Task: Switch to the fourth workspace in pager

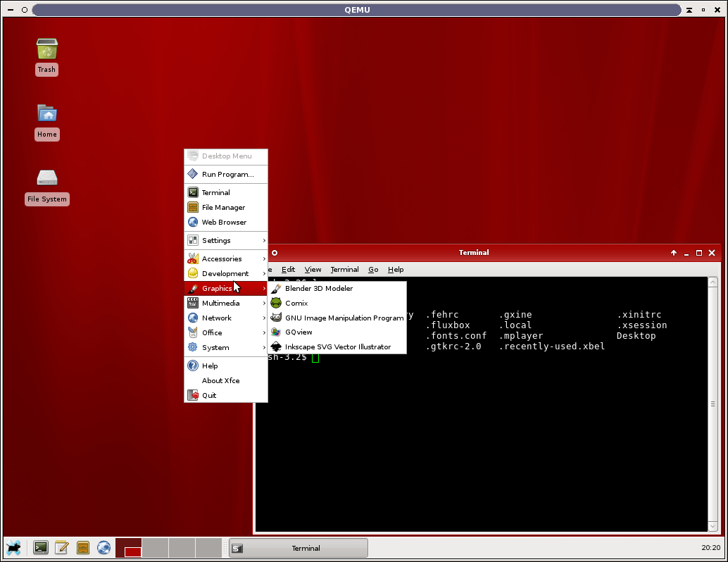Action: (208, 548)
